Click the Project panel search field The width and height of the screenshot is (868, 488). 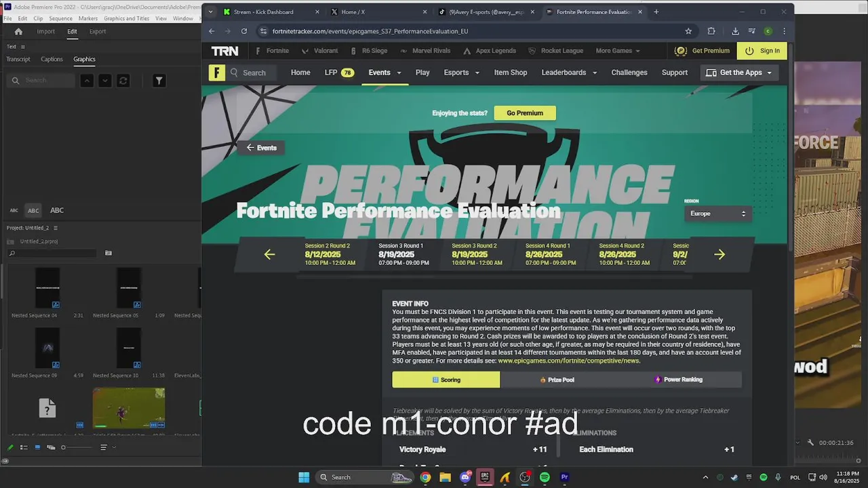52,253
